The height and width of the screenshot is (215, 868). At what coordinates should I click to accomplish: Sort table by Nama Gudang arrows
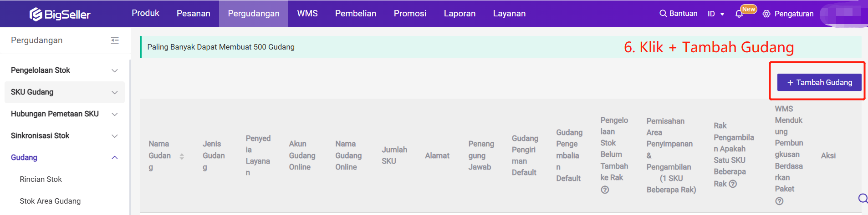(182, 156)
